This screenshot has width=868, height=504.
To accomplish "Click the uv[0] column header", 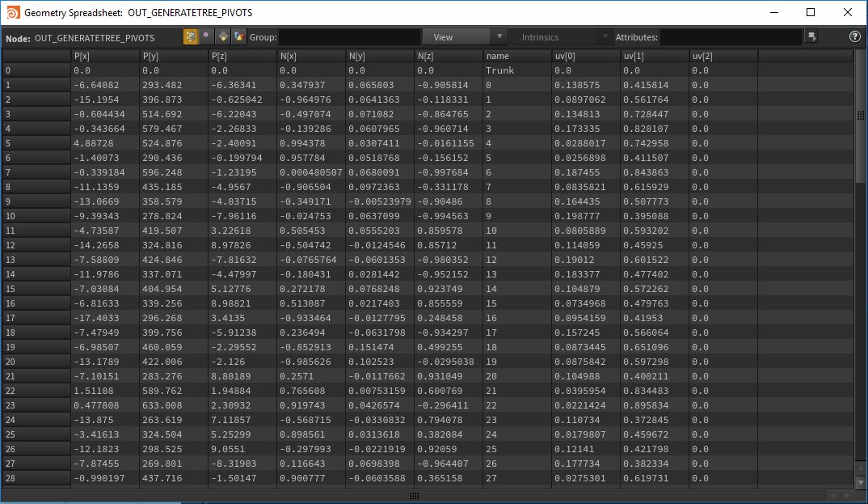I will [x=586, y=56].
